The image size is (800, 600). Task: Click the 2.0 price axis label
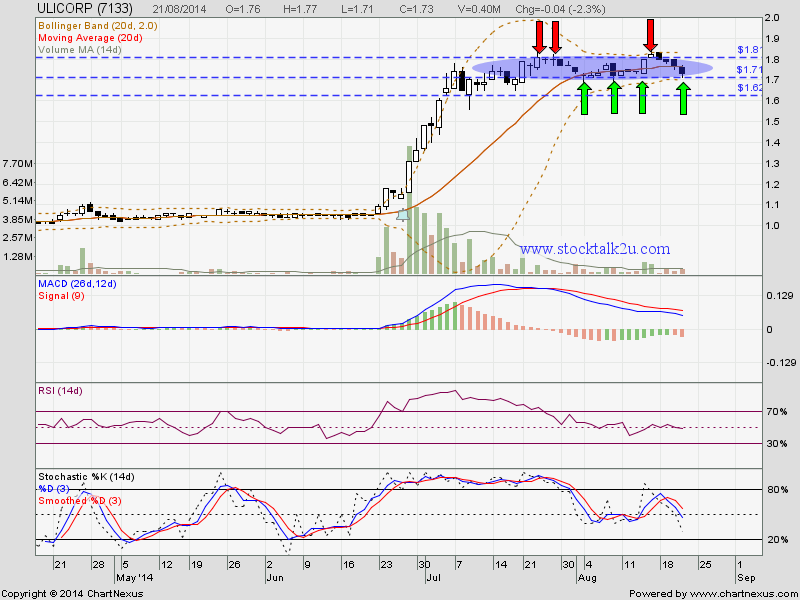772,18
